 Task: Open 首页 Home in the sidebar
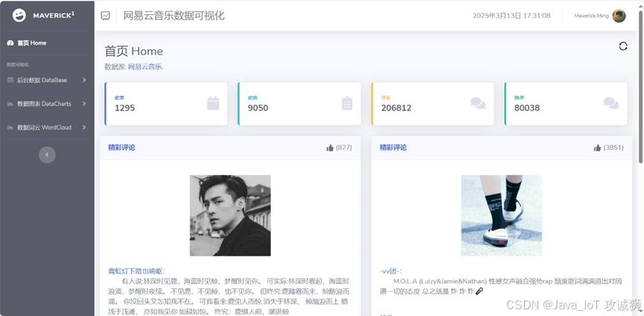47,42
